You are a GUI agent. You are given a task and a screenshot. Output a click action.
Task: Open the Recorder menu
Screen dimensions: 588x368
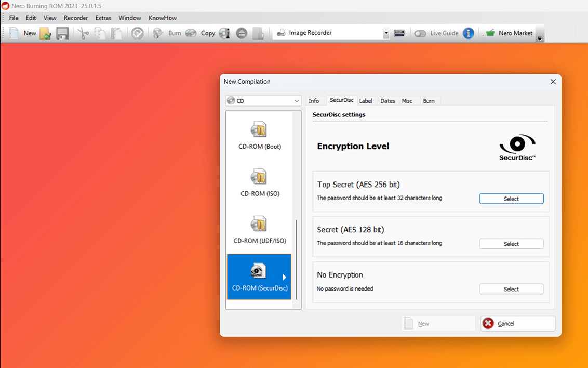point(76,18)
